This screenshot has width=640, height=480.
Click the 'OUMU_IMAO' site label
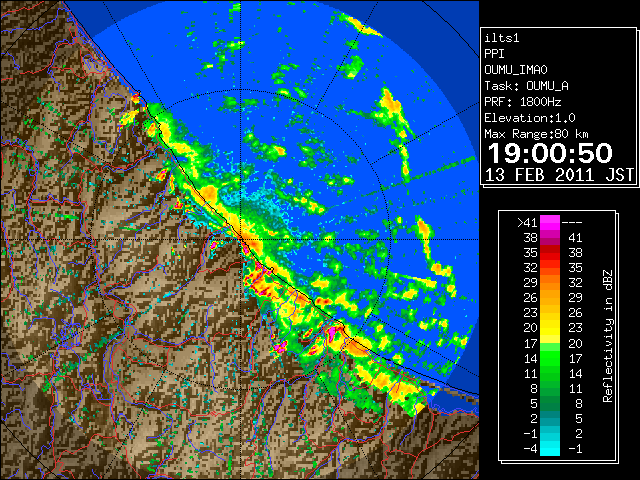tap(516, 70)
